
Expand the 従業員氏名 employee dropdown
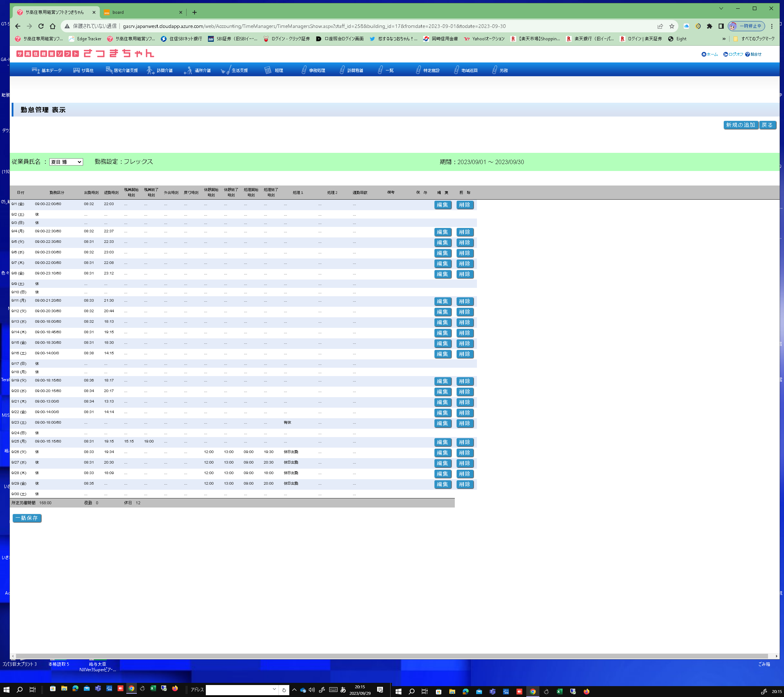click(x=66, y=162)
